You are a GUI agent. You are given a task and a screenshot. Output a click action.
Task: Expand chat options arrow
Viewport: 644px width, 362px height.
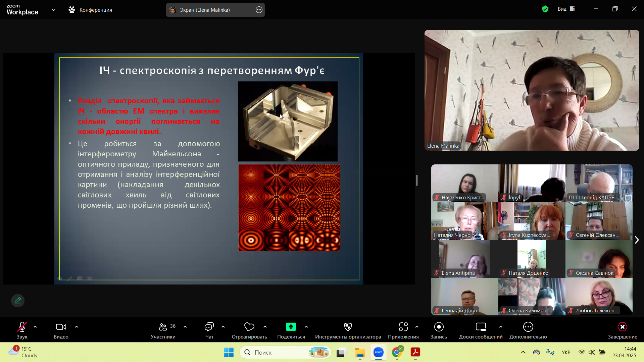pos(223,327)
